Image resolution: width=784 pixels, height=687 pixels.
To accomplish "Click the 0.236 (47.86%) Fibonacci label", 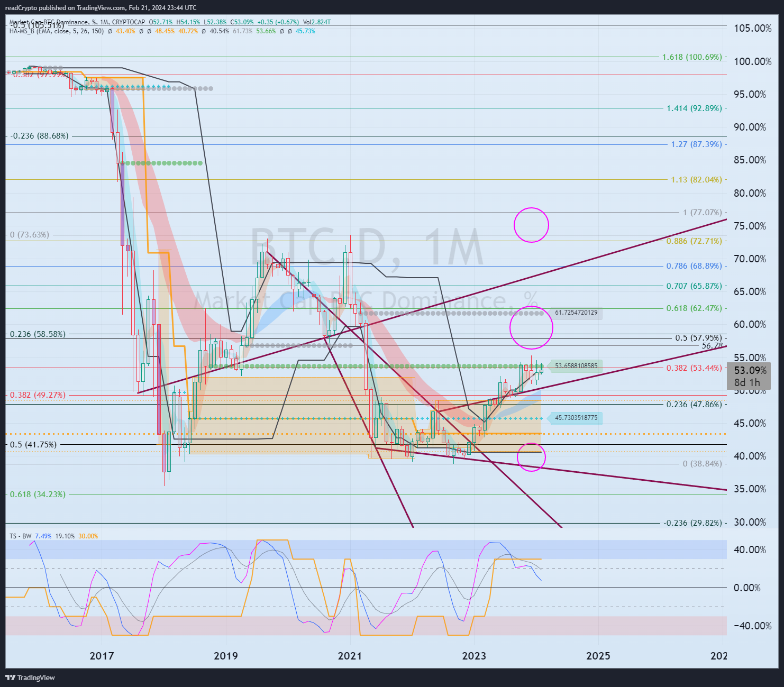I will (x=694, y=405).
